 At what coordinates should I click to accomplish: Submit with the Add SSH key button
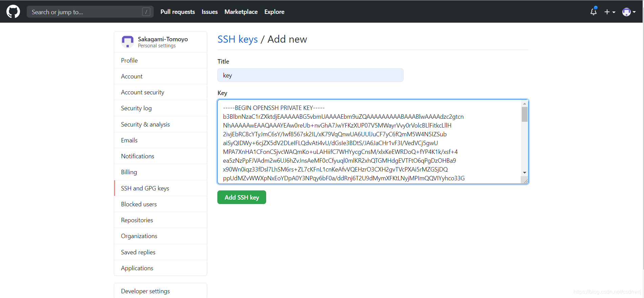click(x=242, y=197)
